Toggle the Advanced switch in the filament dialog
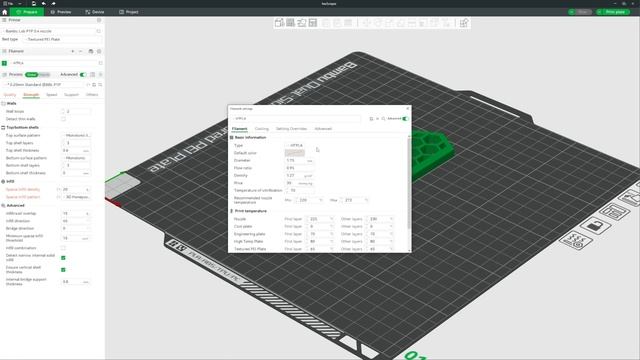Viewport: 640px width, 360px height. (x=405, y=119)
